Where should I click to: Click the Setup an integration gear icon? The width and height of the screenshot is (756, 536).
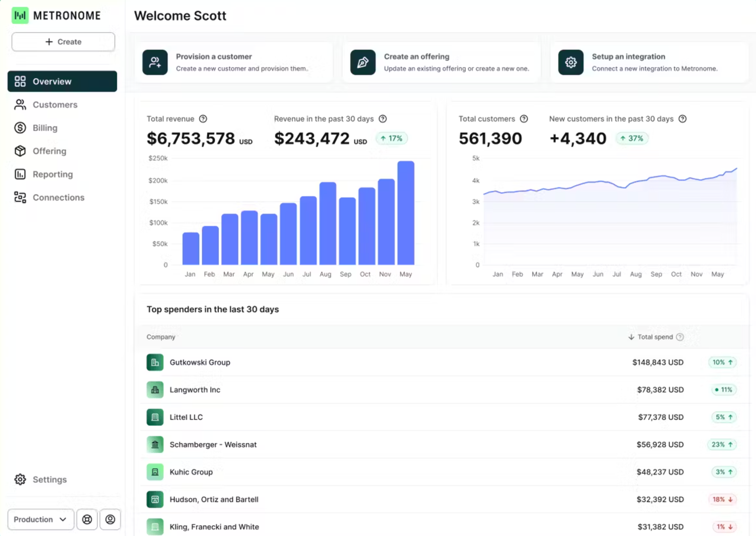(x=571, y=62)
